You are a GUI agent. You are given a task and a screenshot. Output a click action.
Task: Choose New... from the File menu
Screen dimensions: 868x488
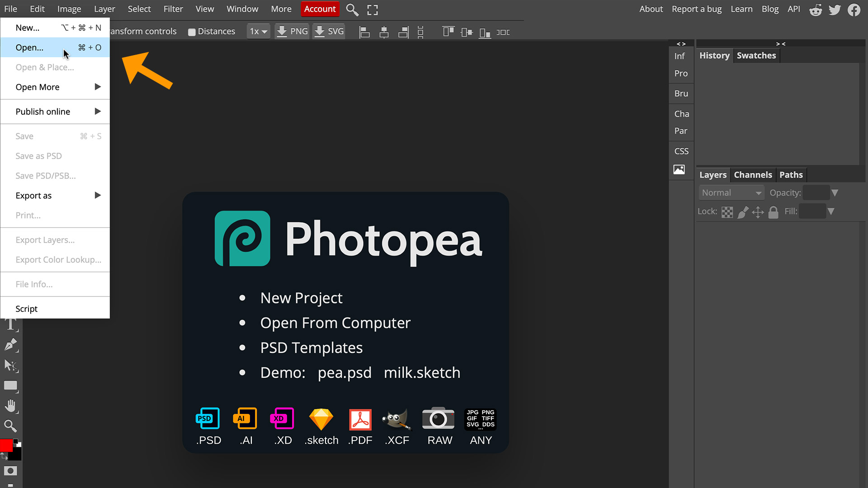pyautogui.click(x=55, y=28)
